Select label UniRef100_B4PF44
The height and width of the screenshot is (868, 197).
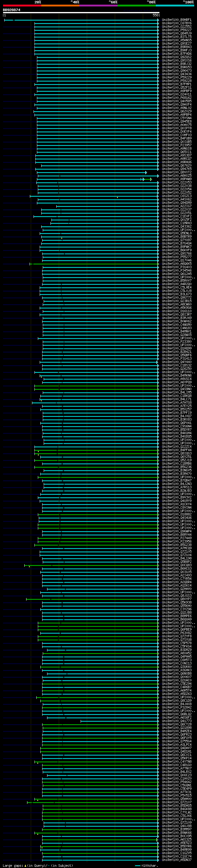(176, 450)
